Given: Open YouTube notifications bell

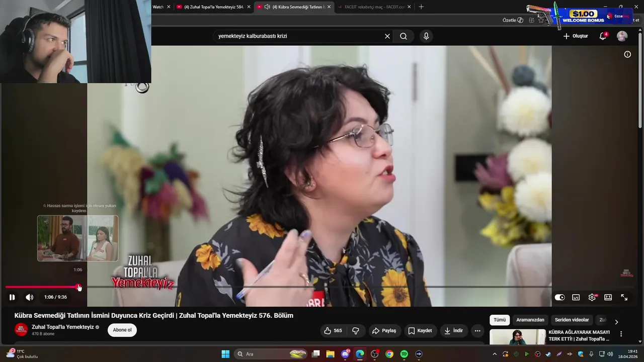Looking at the screenshot, I should (603, 36).
